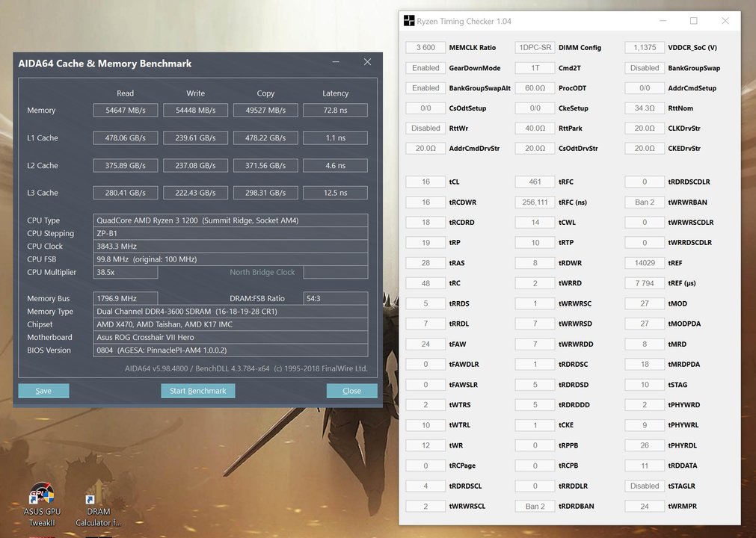This screenshot has width=756, height=538.
Task: Click the AIDA64 version text at bottom
Action: (x=246, y=369)
